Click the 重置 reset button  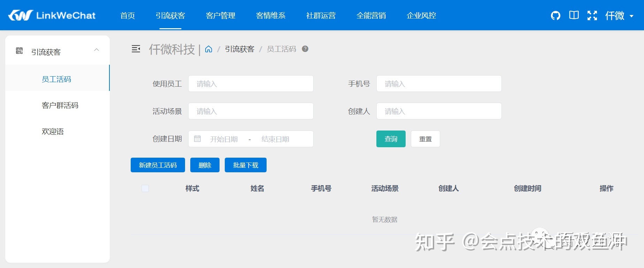point(426,139)
